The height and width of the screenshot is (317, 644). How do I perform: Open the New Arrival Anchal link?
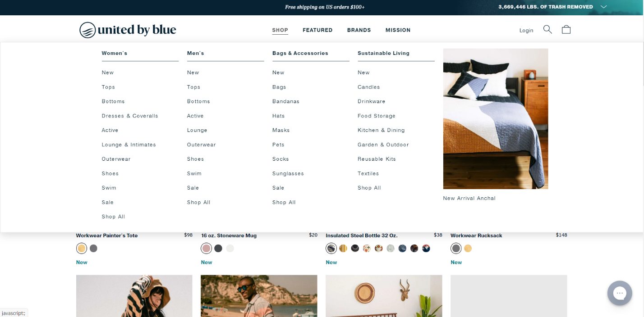click(469, 198)
